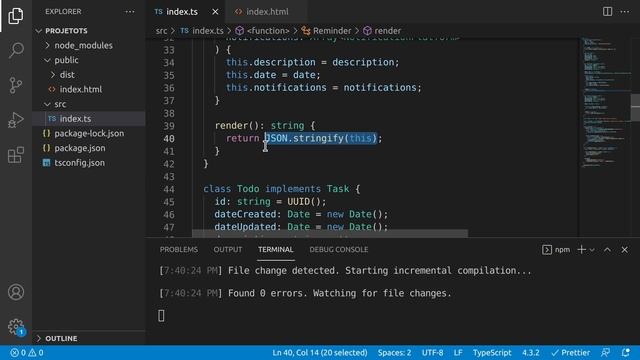Click the <function> breadcrumb segment
The height and width of the screenshot is (360, 640).
(262, 31)
